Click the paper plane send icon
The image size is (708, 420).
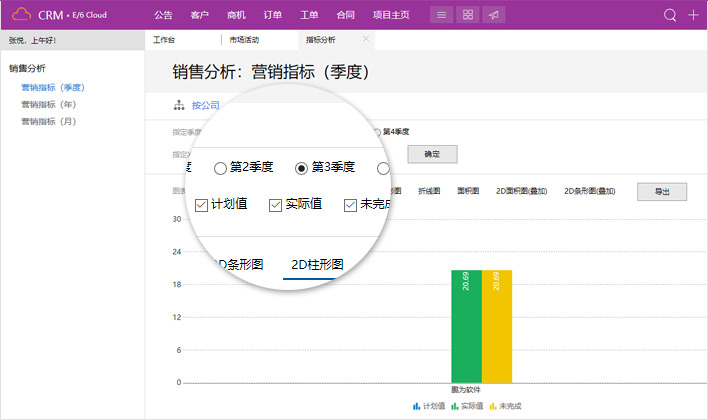(x=493, y=15)
